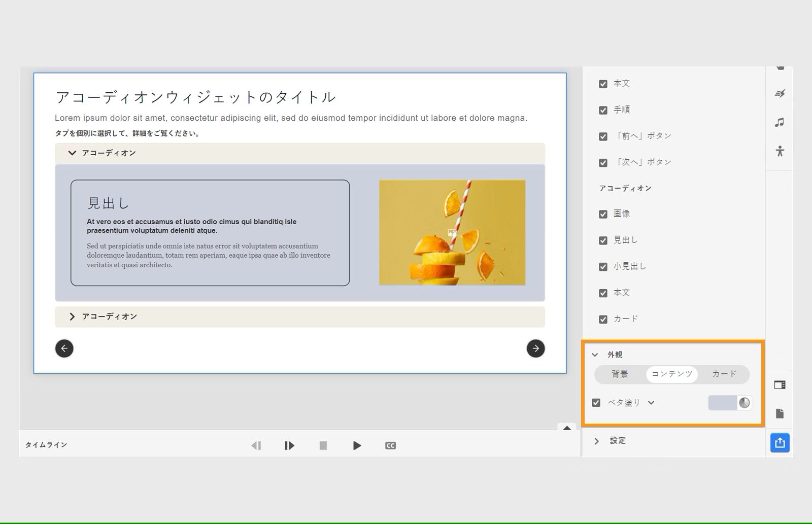This screenshot has width=812, height=524.
Task: Uncheck the 画像 checkbox
Action: point(603,214)
